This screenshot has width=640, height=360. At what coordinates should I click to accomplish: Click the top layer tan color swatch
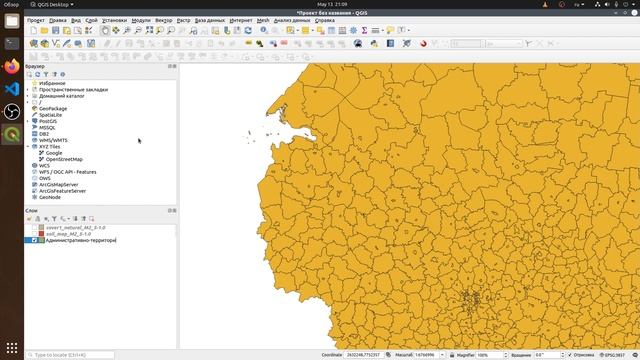(x=41, y=227)
